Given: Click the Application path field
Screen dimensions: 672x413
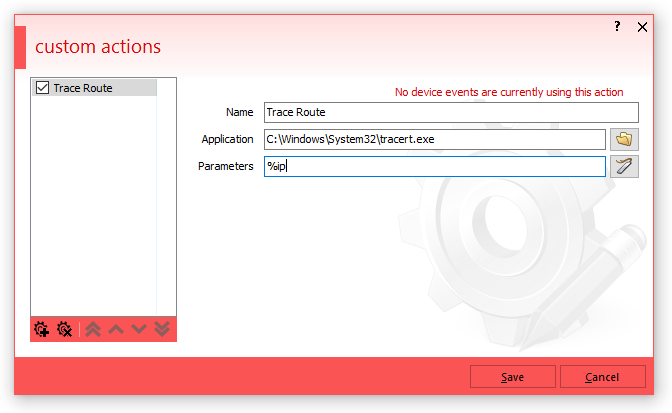Looking at the screenshot, I should pyautogui.click(x=434, y=140).
